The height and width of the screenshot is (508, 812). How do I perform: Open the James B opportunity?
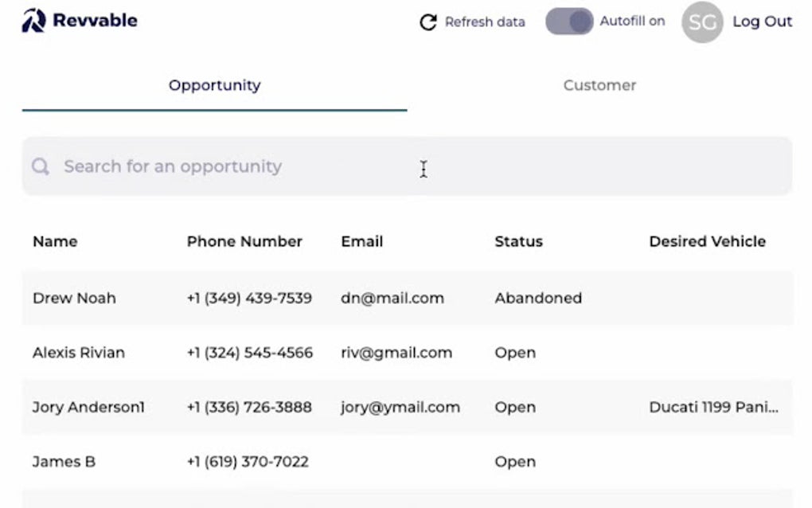pos(64,462)
